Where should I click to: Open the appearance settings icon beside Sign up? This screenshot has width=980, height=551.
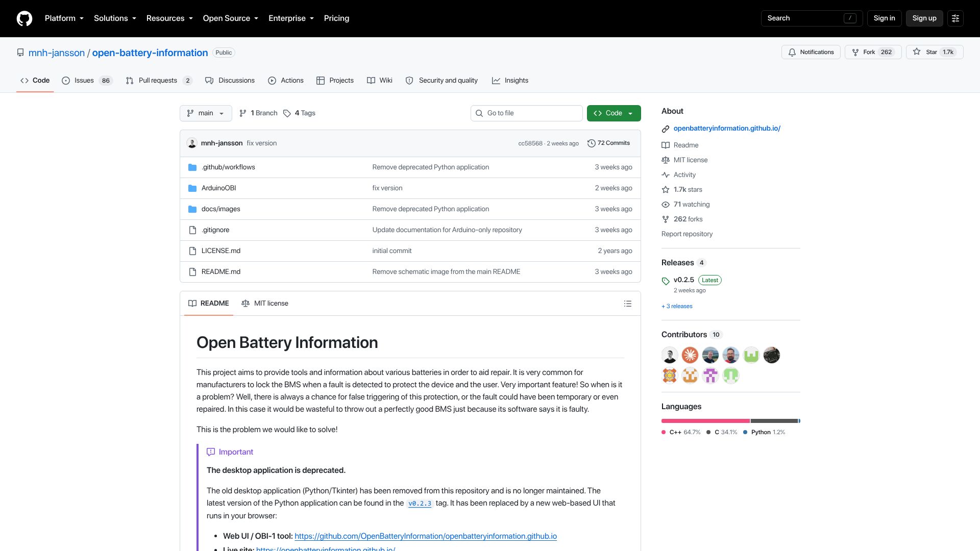coord(955,18)
